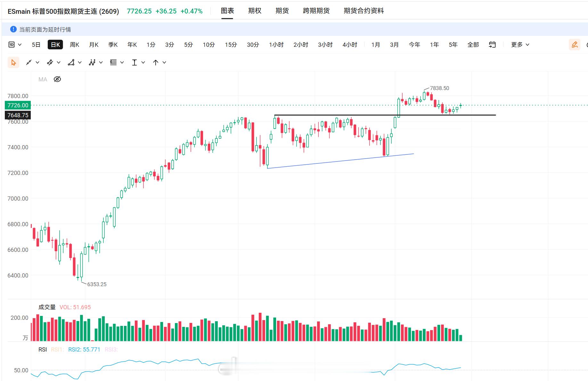
Task: Select the arrow marker tool
Action: 156,62
